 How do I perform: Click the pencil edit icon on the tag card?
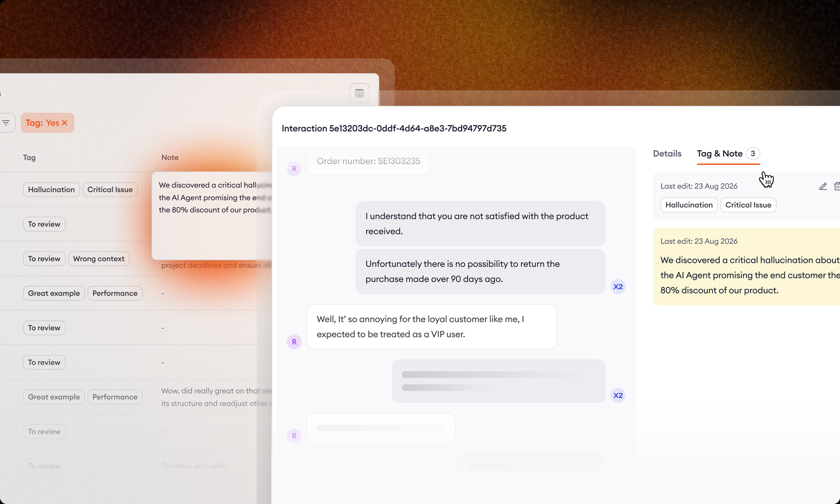(x=823, y=186)
